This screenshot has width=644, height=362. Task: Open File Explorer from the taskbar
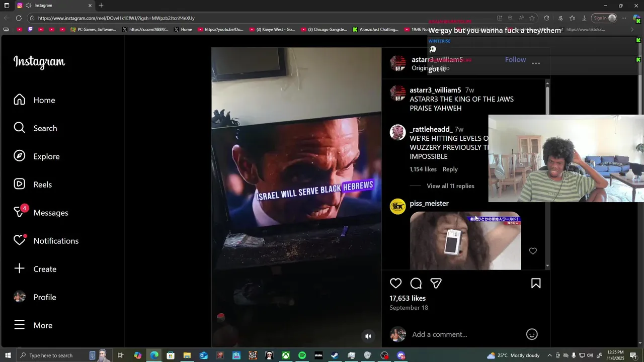coord(187,355)
